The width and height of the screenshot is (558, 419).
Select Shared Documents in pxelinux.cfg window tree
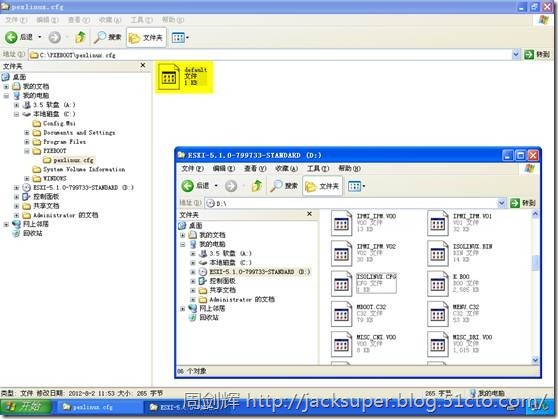tap(41, 206)
